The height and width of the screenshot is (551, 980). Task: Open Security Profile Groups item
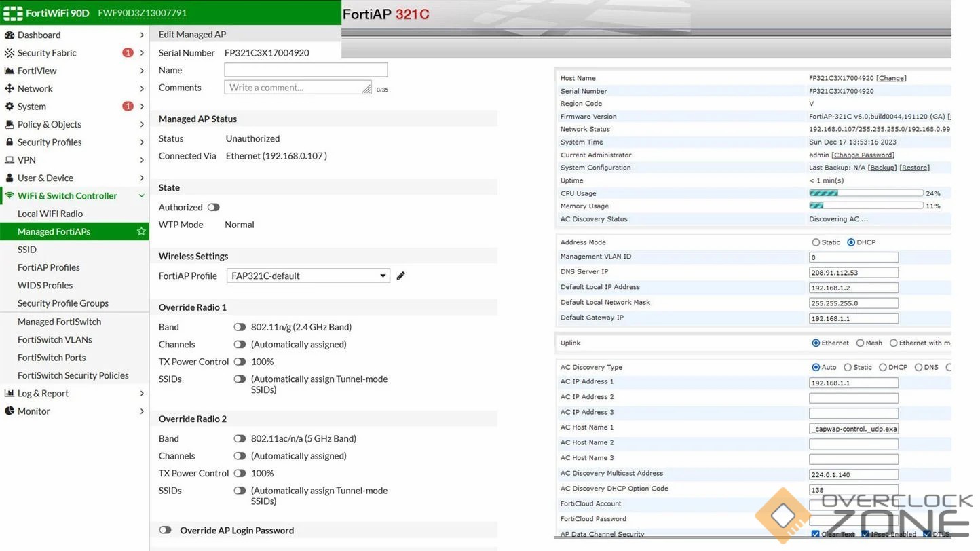[x=63, y=303]
